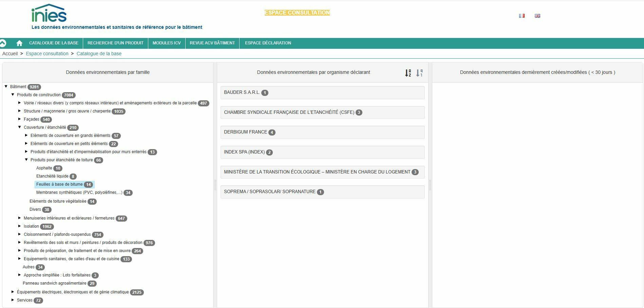Open the Catalogue de la base menu

[54, 43]
